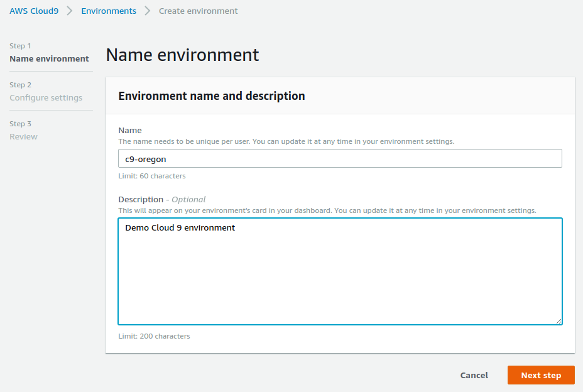Click the Limit: 60 characters hint
This screenshot has width=583, height=392.
coord(151,176)
